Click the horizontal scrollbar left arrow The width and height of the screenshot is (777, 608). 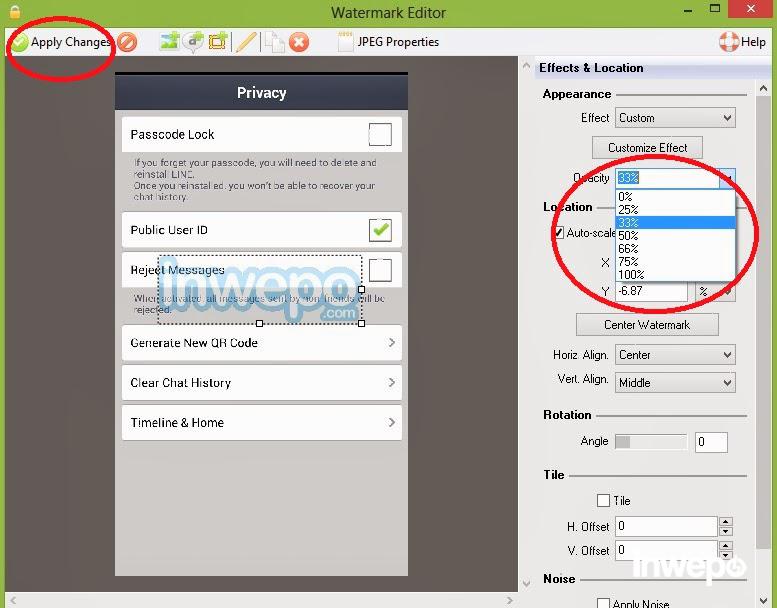[x=13, y=601]
